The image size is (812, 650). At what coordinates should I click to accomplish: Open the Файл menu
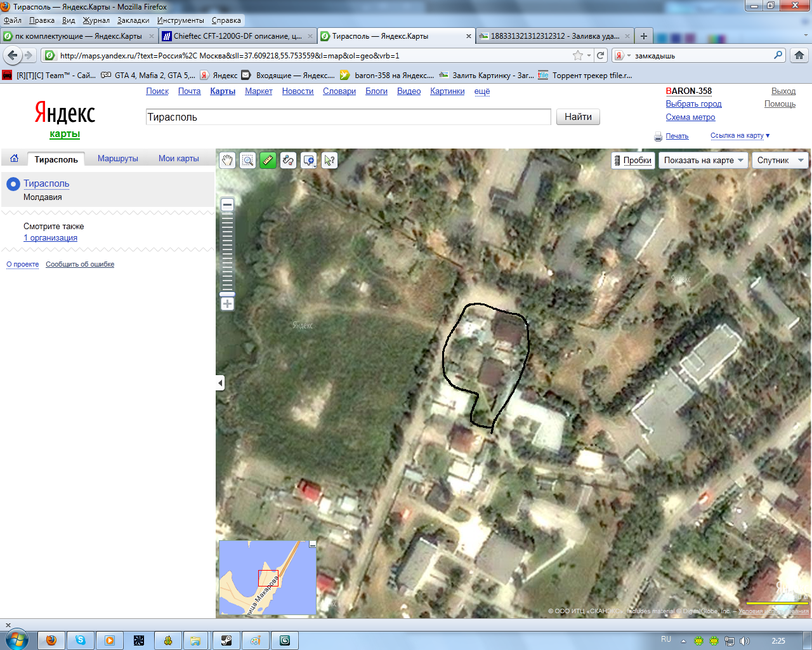coord(12,20)
